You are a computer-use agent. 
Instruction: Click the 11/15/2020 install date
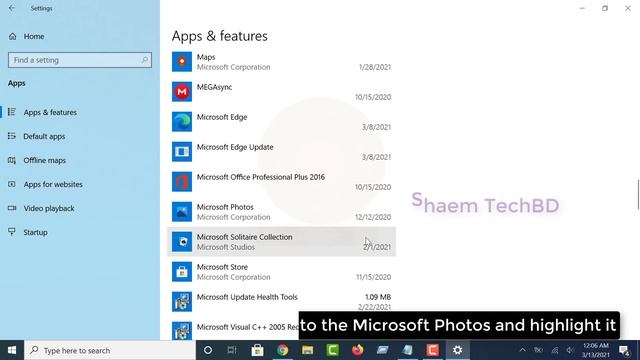[373, 277]
